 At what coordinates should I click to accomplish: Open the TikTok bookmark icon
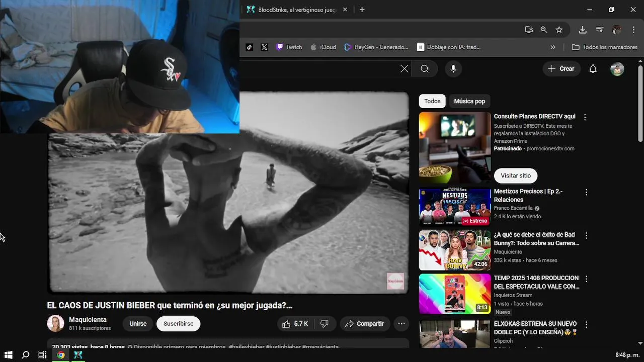(249, 47)
